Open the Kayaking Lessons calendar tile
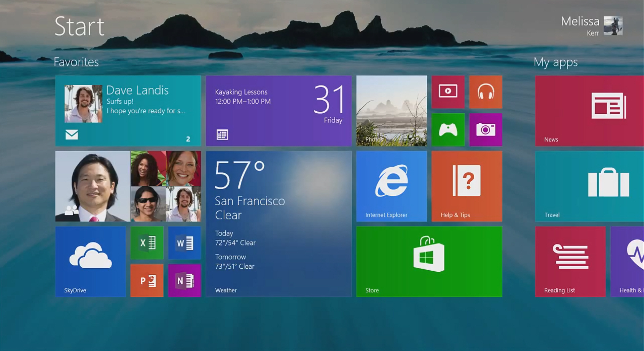Viewport: 644px width, 351px height. 279,111
